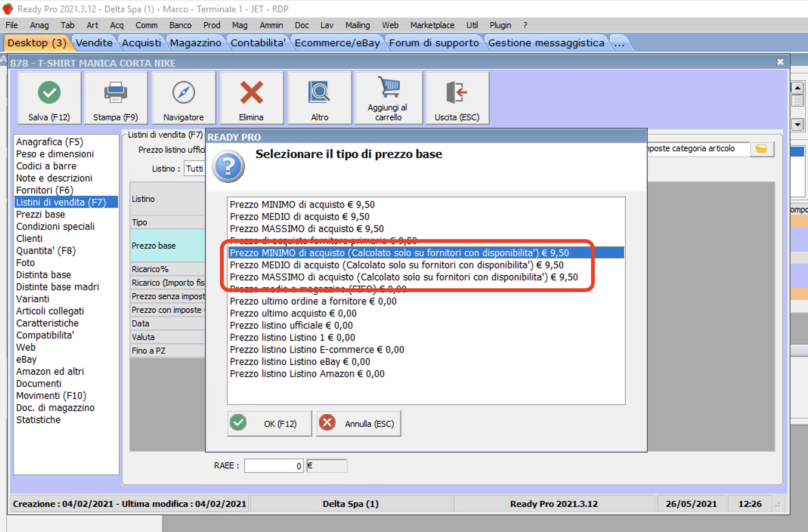Switch to the Magazzino tab

coord(195,43)
